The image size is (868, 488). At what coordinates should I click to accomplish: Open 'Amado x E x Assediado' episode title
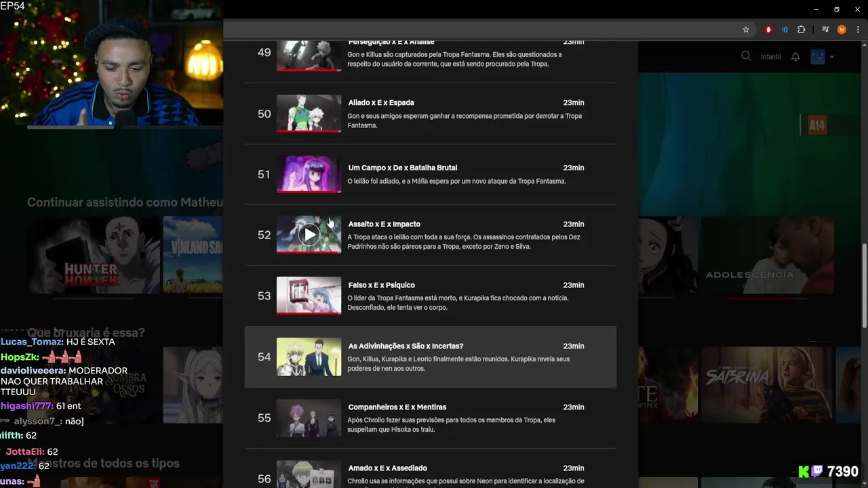[x=388, y=468]
